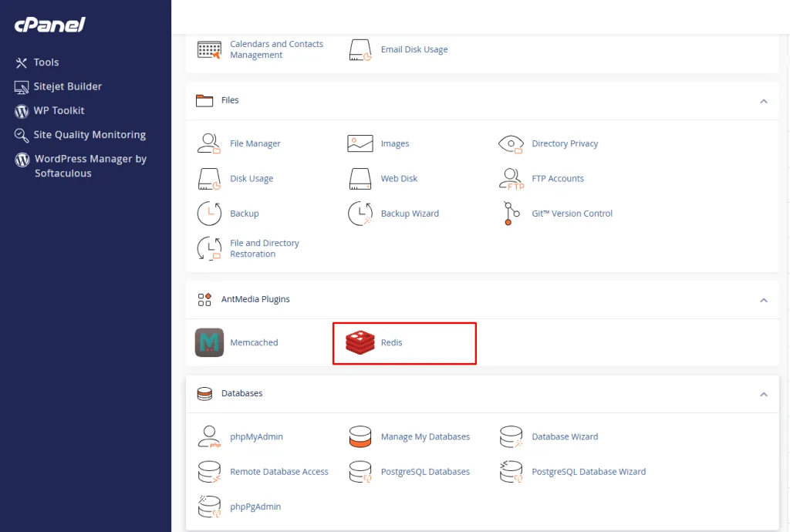Image resolution: width=790 pixels, height=532 pixels.
Task: Open the Memcached plugin icon
Action: coord(209,342)
